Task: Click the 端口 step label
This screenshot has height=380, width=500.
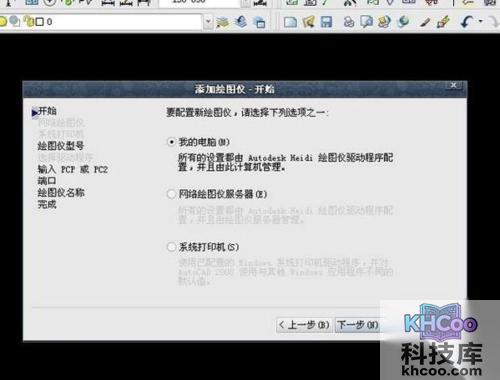Action: 47,181
